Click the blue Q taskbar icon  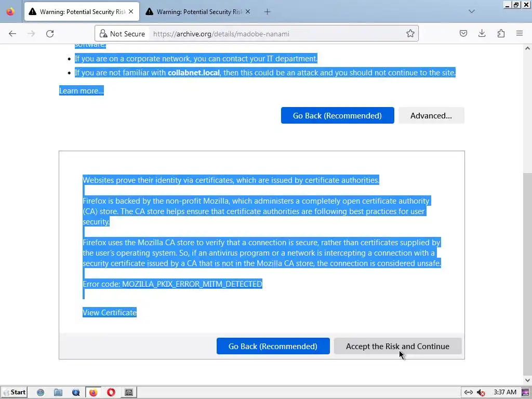point(76,392)
